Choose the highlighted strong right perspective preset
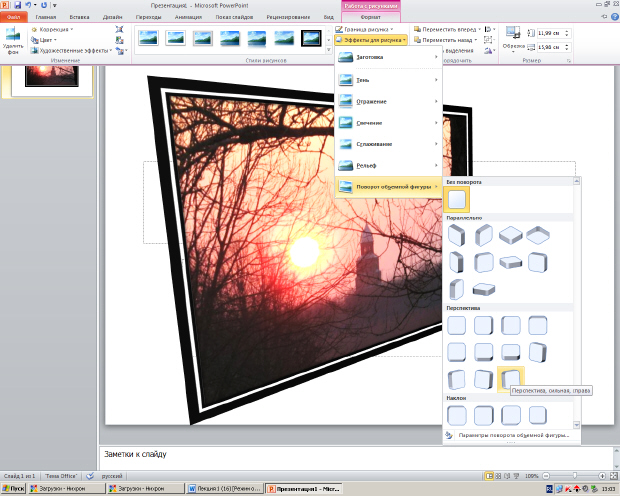620x496 pixels. click(510, 378)
